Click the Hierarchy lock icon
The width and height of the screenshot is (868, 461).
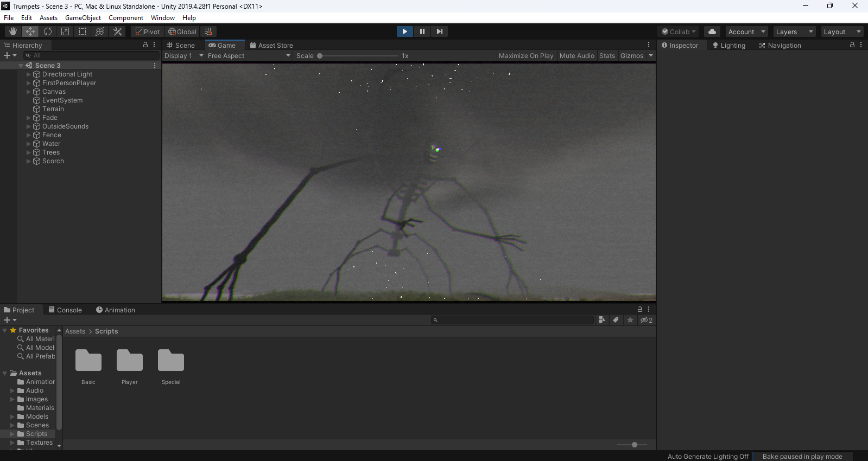tap(145, 45)
